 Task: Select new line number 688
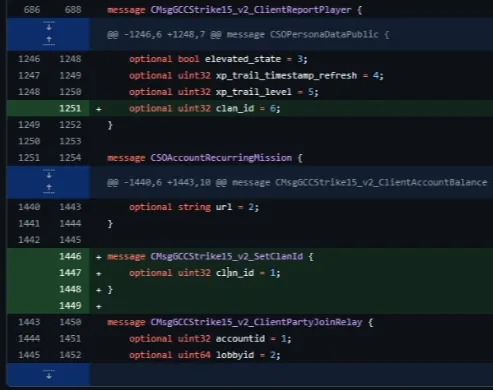tap(73, 10)
